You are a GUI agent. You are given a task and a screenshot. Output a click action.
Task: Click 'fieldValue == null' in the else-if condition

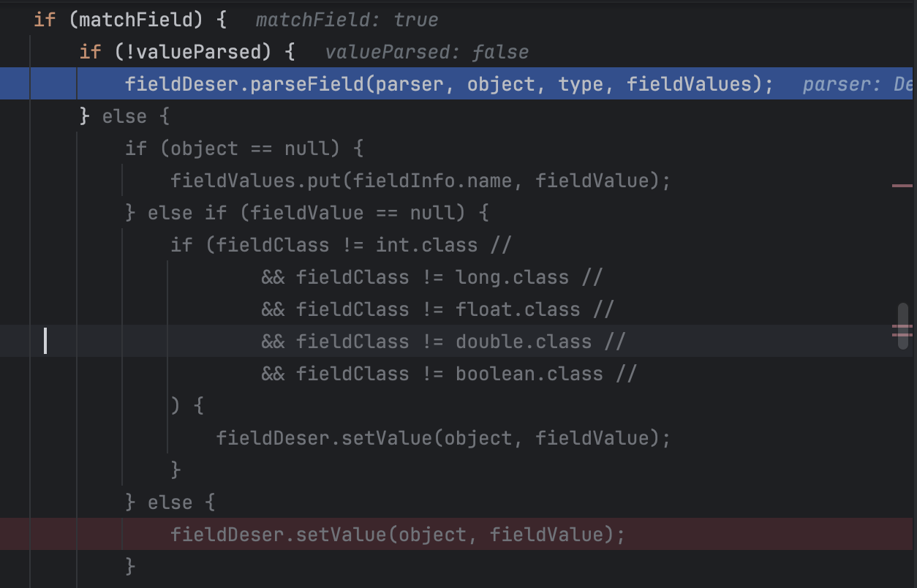352,213
